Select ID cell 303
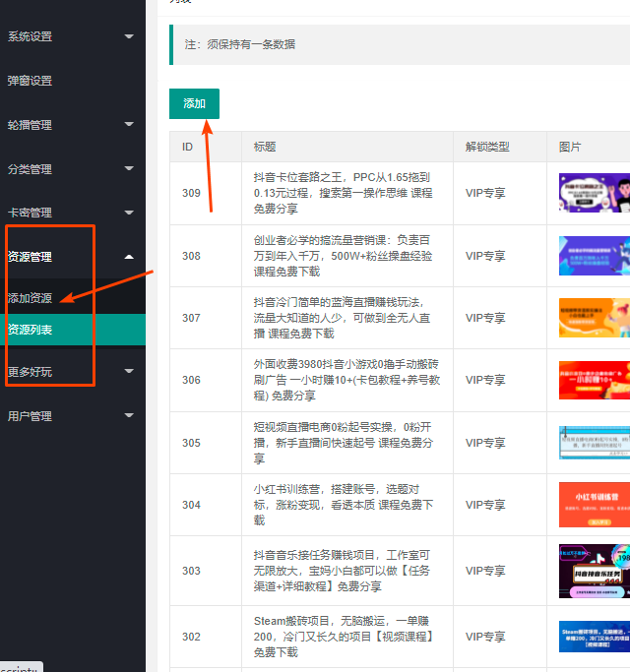The height and width of the screenshot is (672, 630). 191,571
